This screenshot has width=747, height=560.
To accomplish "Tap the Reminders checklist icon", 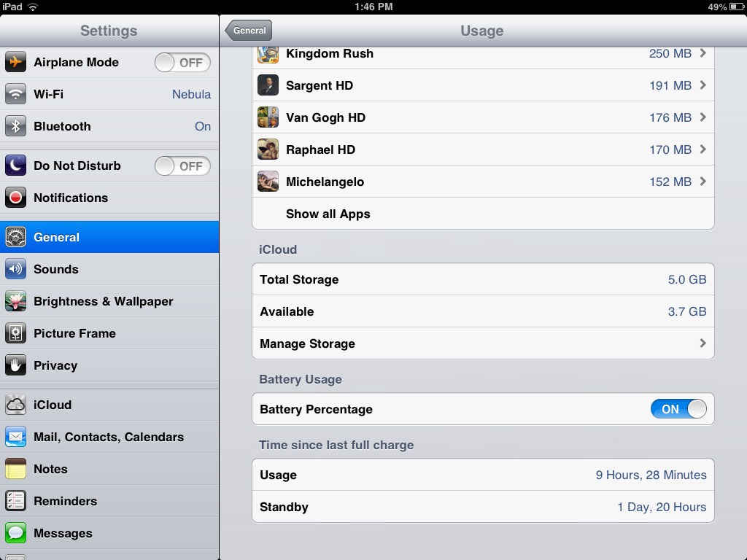I will click(15, 501).
